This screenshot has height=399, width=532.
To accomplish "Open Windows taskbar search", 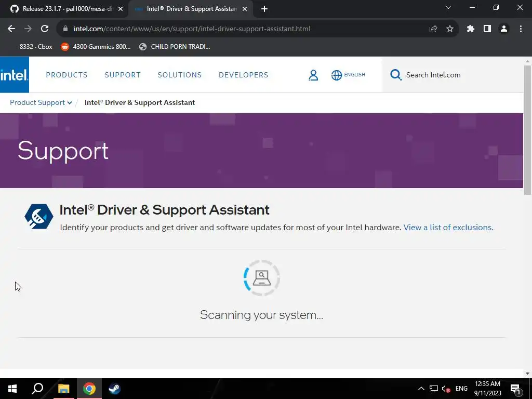I will (x=37, y=389).
